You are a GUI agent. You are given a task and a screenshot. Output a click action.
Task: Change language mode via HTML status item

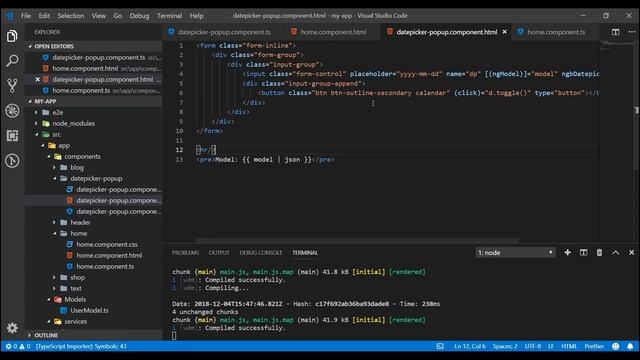tap(569, 346)
